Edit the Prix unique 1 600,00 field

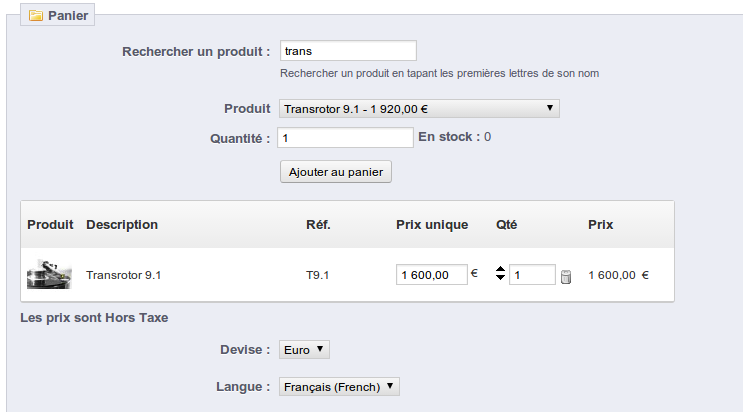432,275
